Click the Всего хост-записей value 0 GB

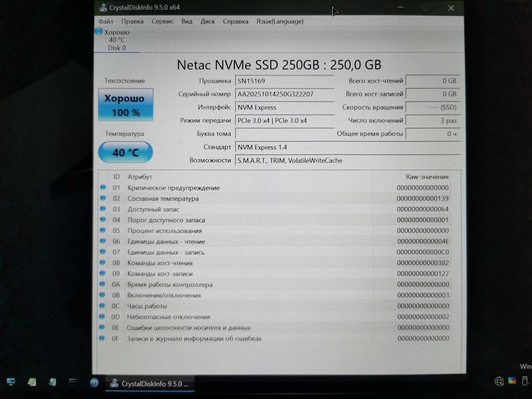coord(433,94)
